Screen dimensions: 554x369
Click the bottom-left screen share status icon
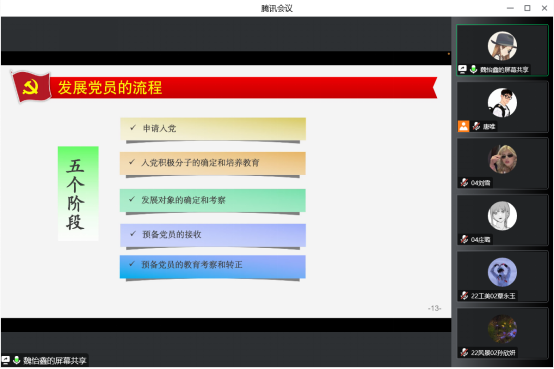pos(6,360)
